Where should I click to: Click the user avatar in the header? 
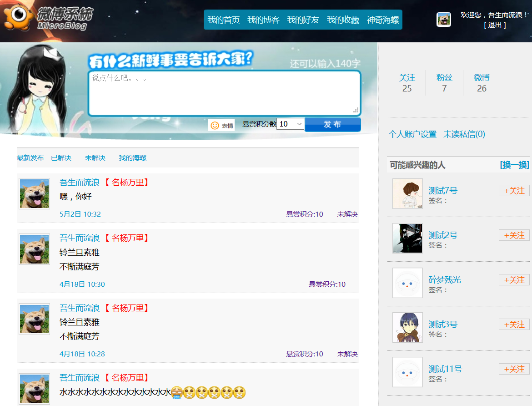point(443,20)
